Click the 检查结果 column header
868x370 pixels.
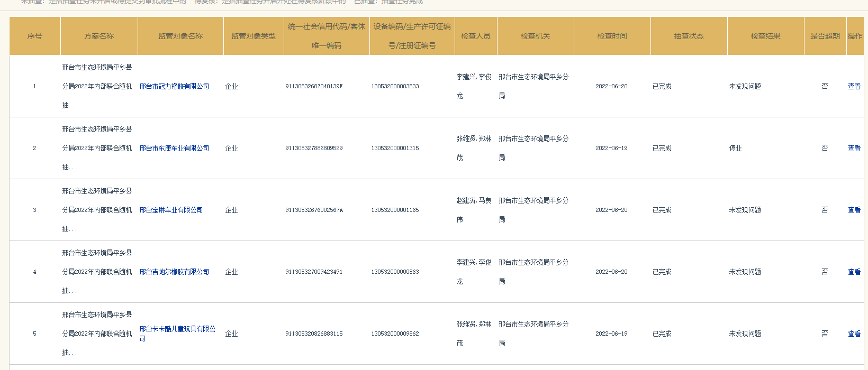pos(766,36)
